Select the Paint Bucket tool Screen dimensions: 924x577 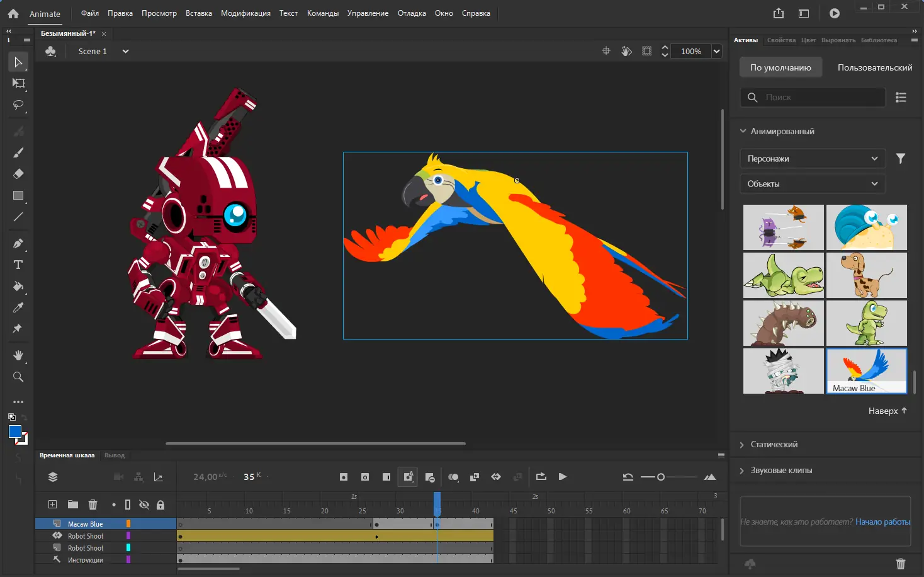click(x=18, y=286)
